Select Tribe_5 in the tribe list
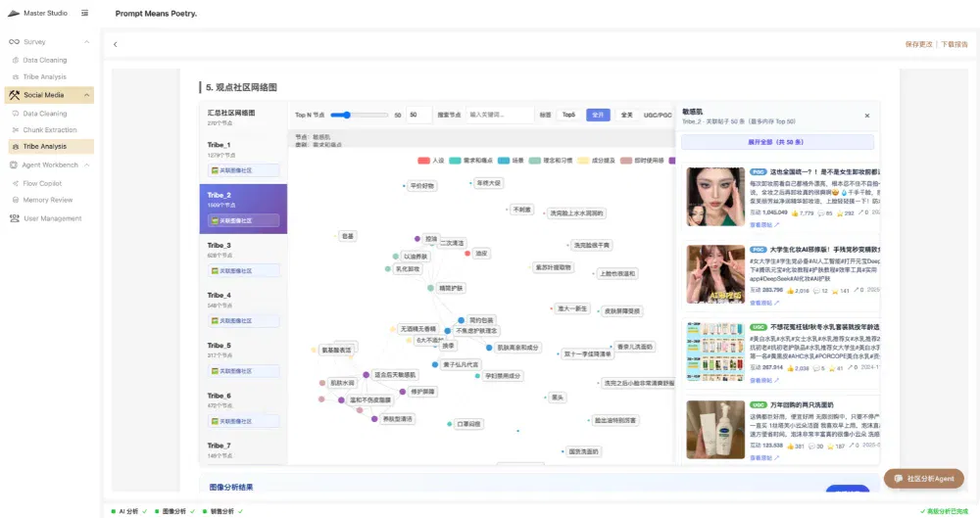 [x=243, y=358]
